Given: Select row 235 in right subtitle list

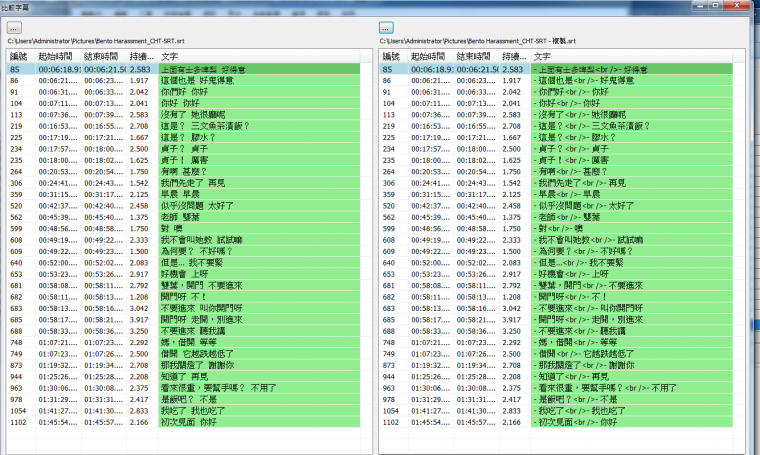Looking at the screenshot, I should [x=556, y=160].
